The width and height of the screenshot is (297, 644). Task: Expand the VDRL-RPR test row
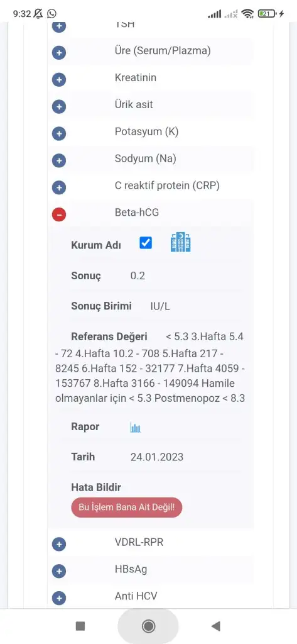(x=59, y=544)
